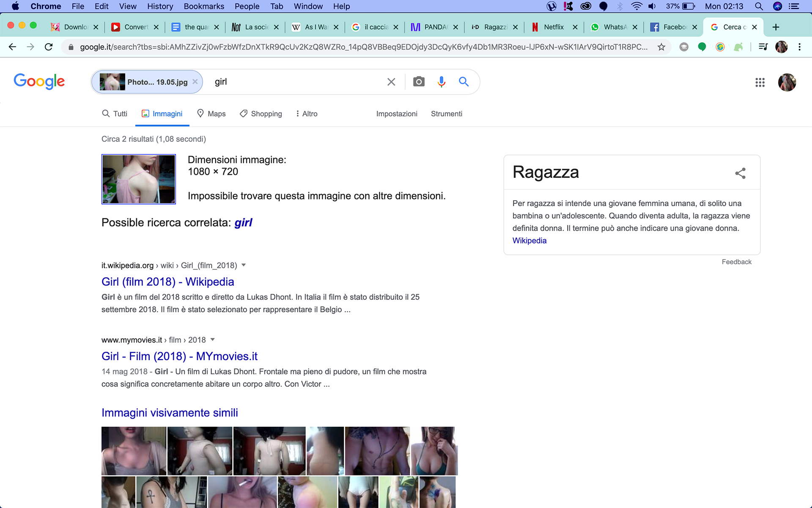The image size is (812, 508).
Task: Open the Wikipedia link in the Ragazza panel
Action: click(529, 240)
